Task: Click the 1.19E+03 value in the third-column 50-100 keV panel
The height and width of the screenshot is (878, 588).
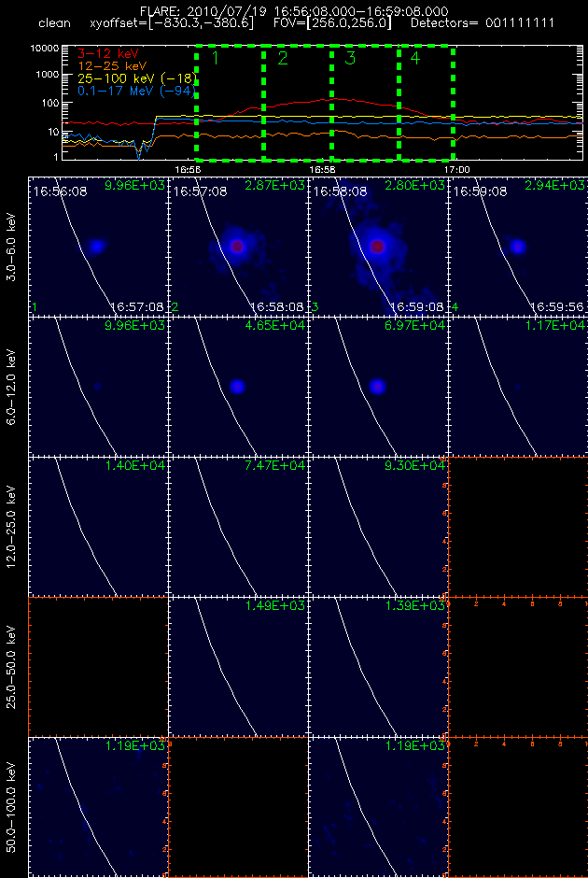Action: (415, 746)
